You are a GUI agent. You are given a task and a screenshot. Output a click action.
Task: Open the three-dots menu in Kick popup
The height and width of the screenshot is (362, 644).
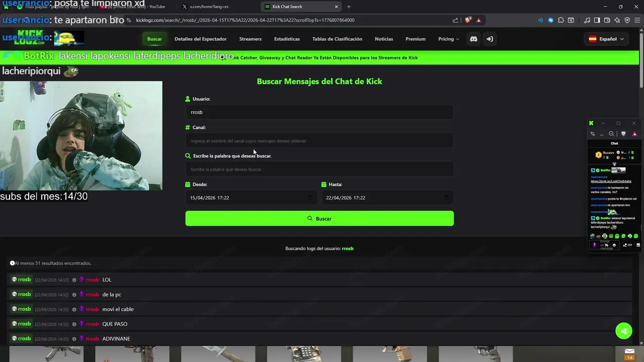(602, 134)
